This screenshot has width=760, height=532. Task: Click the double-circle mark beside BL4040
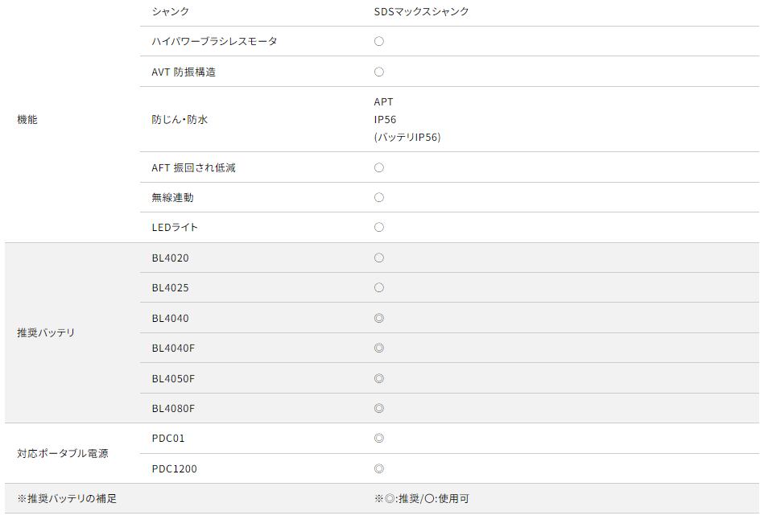point(379,318)
